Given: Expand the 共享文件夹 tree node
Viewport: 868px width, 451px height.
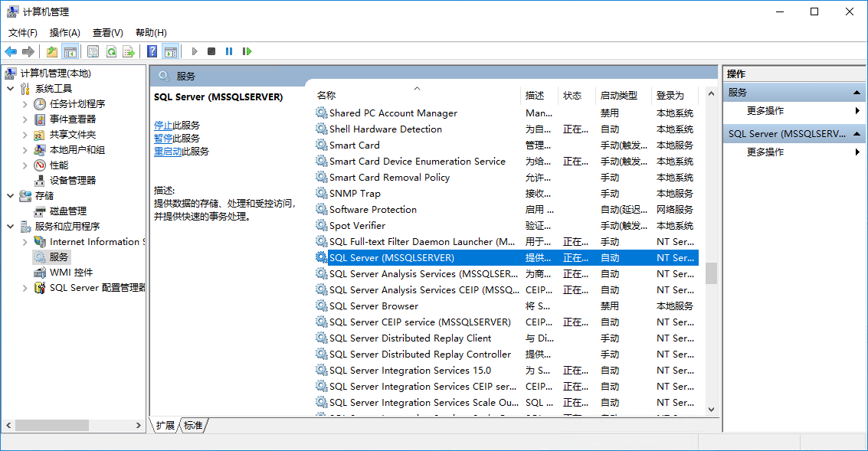Looking at the screenshot, I should [x=25, y=135].
